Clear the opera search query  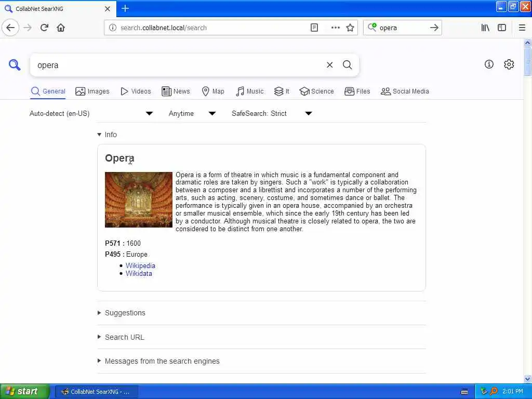click(x=329, y=65)
